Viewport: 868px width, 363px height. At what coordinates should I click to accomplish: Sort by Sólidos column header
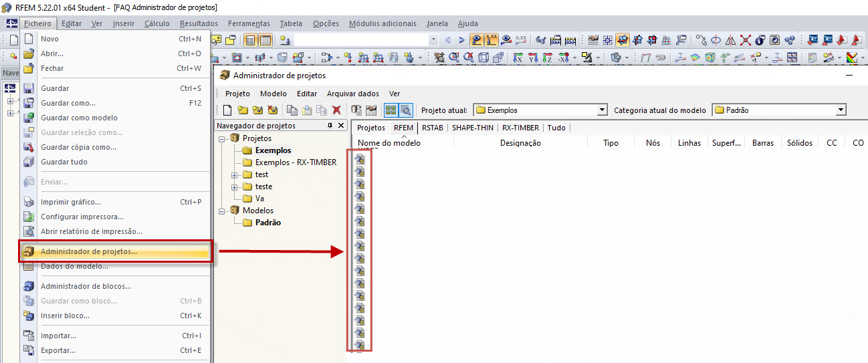(x=799, y=142)
